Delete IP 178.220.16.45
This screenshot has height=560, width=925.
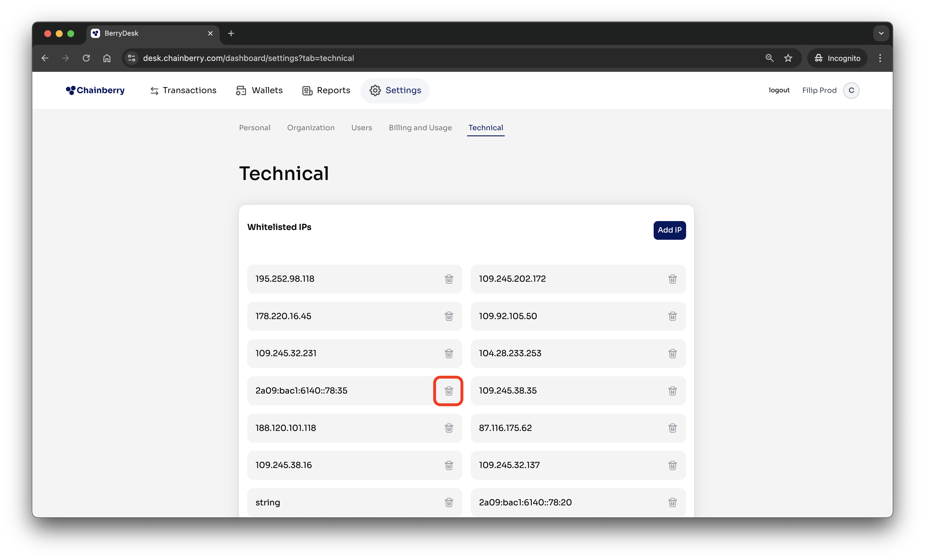(x=449, y=316)
